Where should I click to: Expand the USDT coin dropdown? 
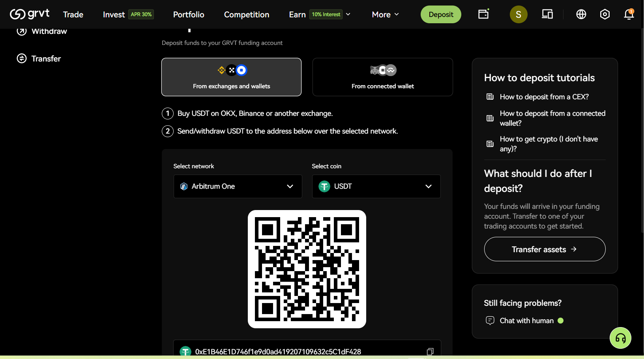click(376, 186)
